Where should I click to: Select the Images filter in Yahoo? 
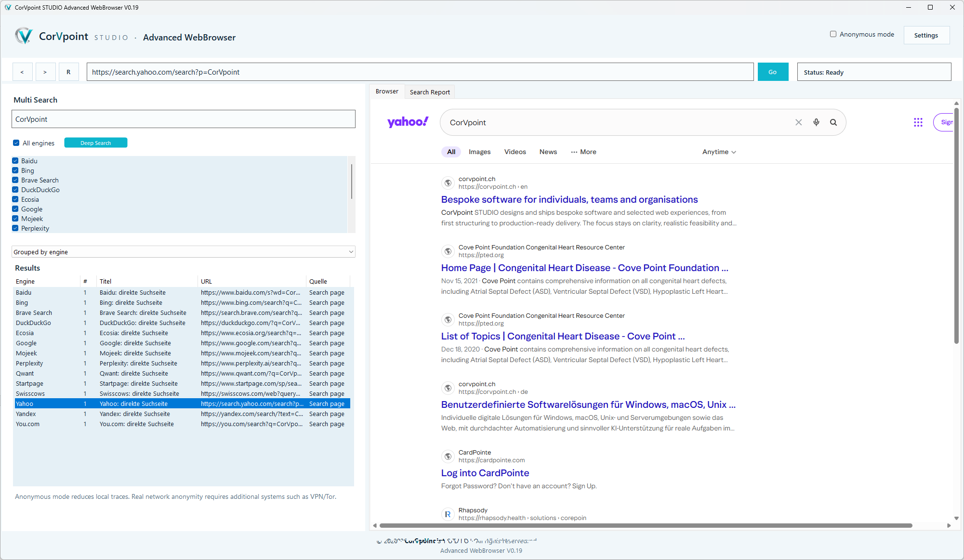tap(479, 152)
